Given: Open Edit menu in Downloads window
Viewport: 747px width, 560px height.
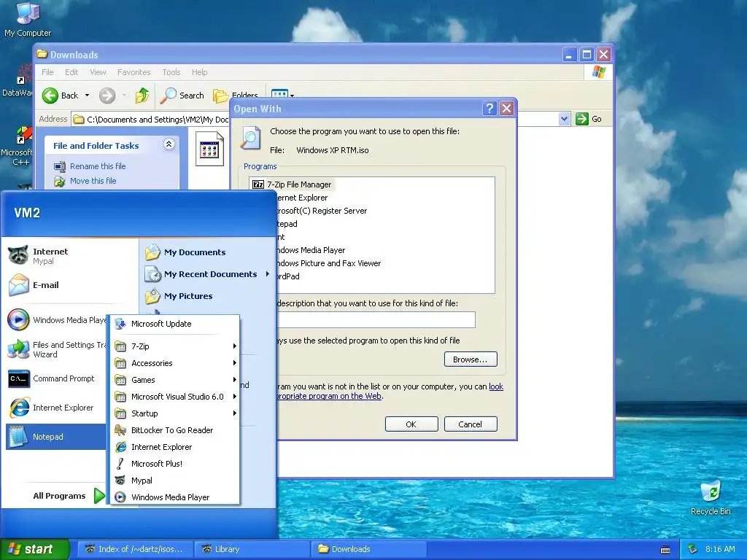Looking at the screenshot, I should point(71,72).
